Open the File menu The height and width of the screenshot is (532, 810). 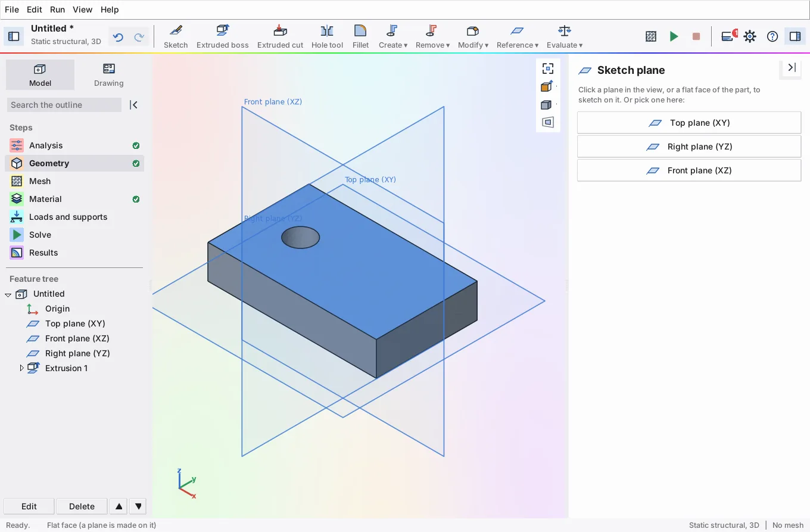[12, 10]
